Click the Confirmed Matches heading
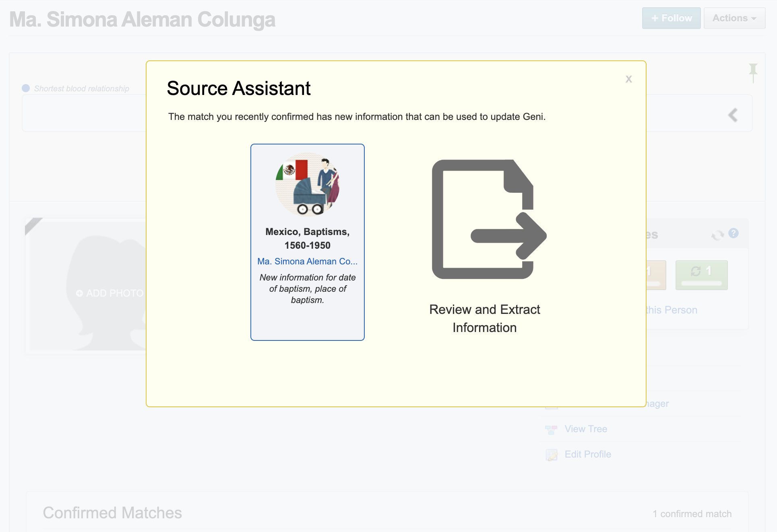The image size is (777, 532). click(112, 513)
